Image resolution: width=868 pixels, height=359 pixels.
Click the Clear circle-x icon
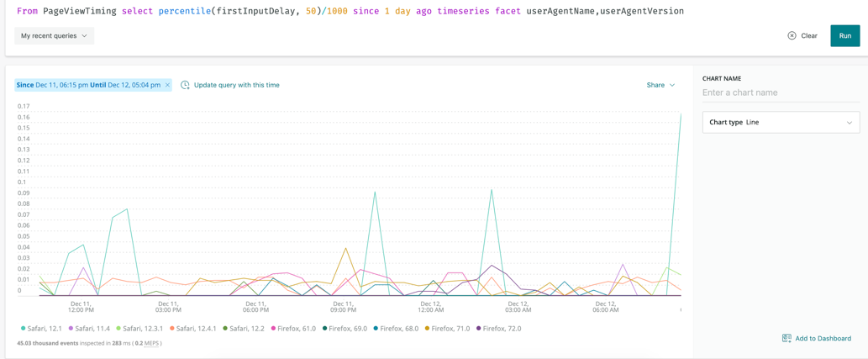click(792, 35)
